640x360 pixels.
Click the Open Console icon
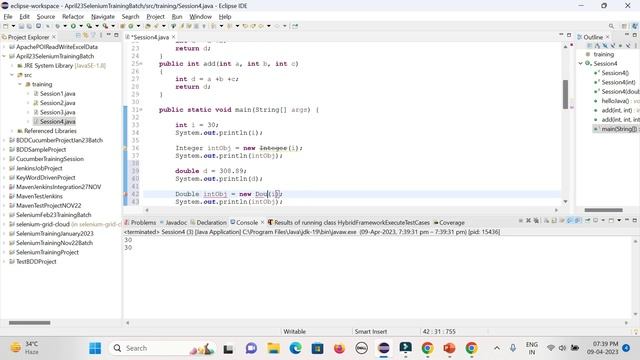(x=611, y=220)
